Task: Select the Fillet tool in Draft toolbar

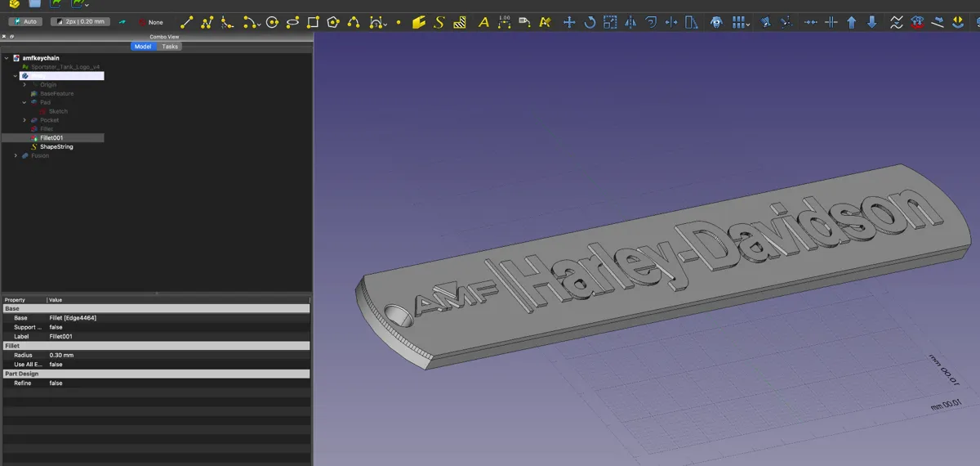Action: [x=227, y=23]
